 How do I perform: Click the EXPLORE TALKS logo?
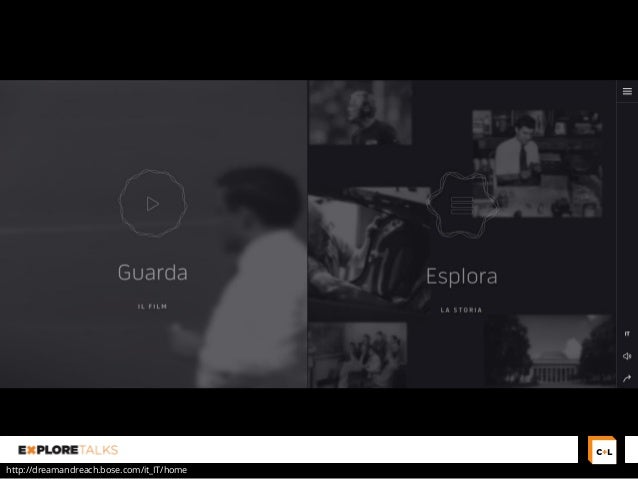click(68, 450)
